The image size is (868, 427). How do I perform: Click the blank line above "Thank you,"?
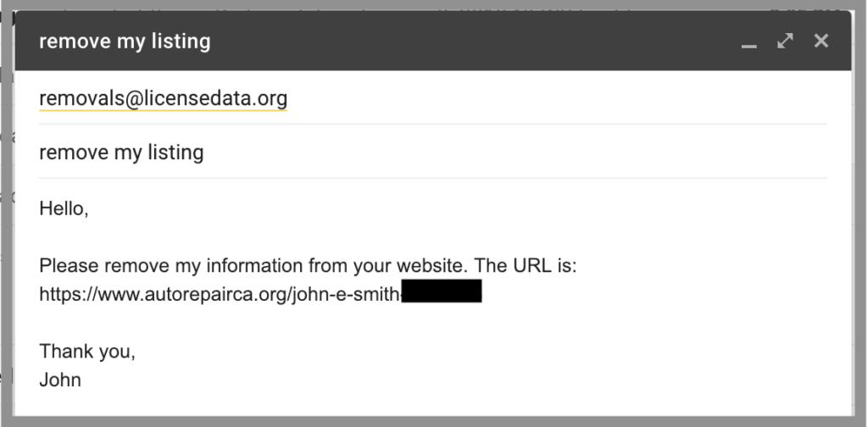254,323
